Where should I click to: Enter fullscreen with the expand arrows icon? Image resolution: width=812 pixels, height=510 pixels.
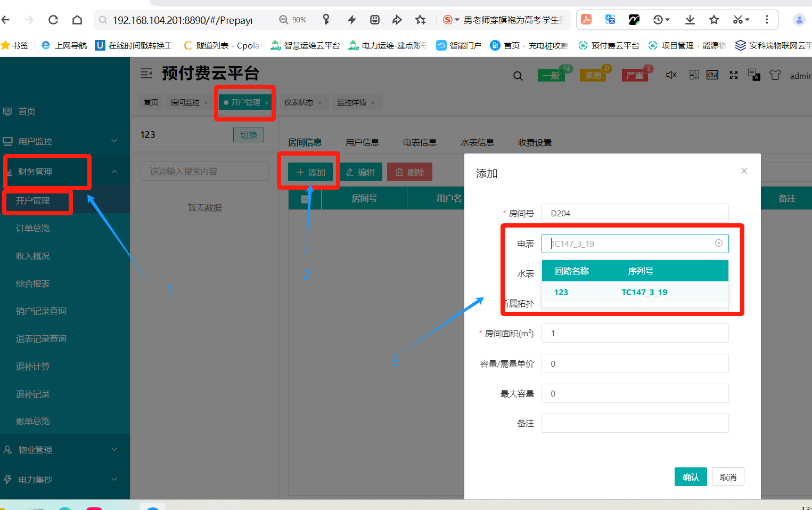coord(734,75)
